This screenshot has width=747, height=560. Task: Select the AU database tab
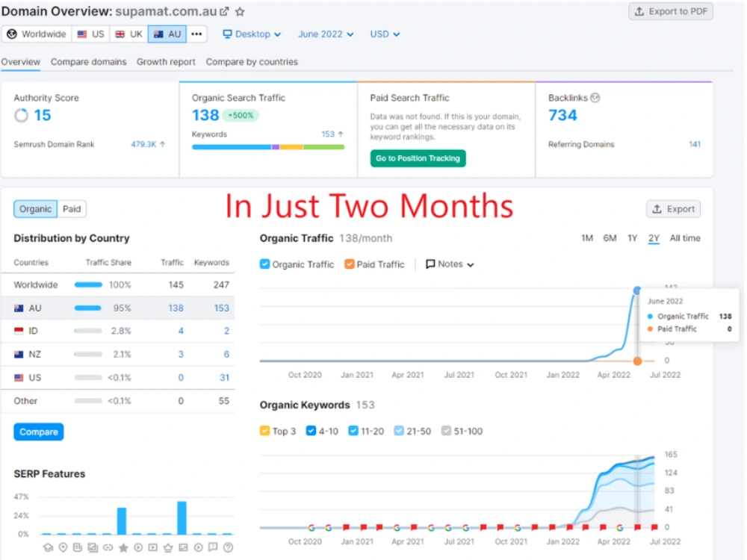167,34
